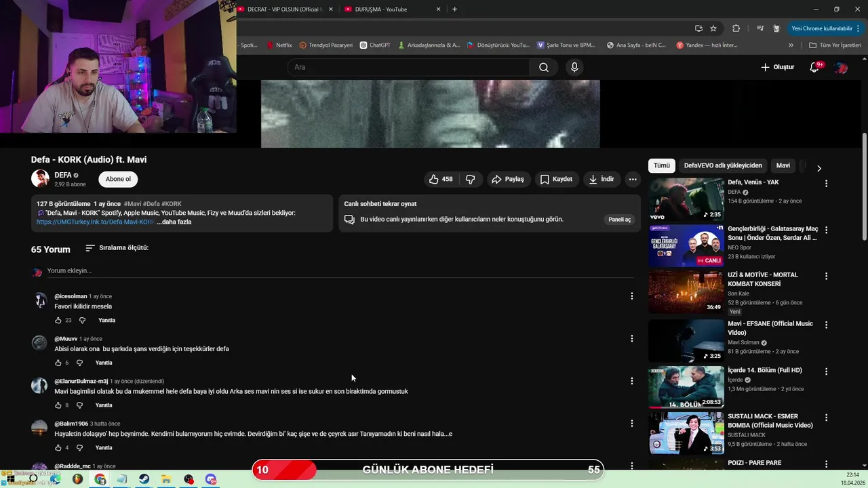This screenshot has height=488, width=868.
Task: Open Gençlerbirliği - Galatasaray live video thumbnail
Action: coord(686,245)
